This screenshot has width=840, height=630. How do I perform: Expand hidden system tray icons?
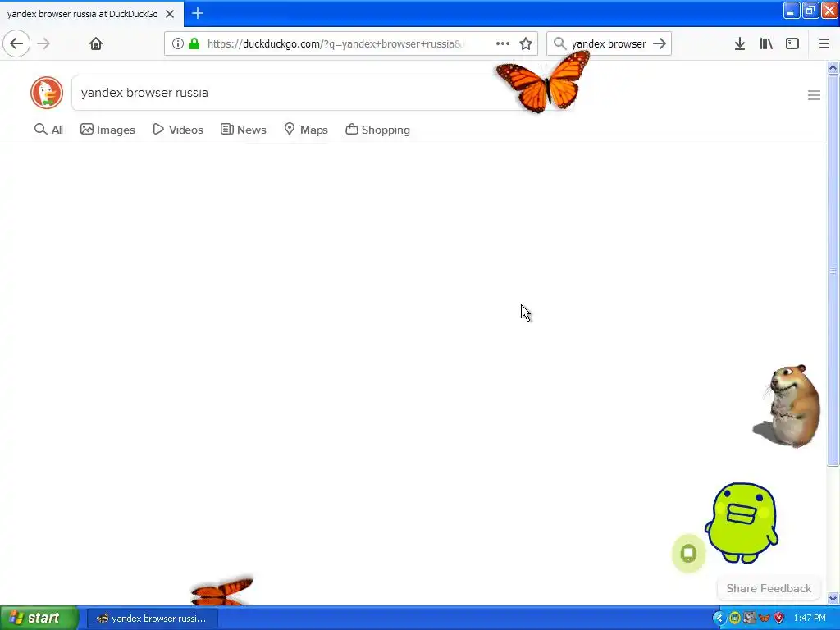[719, 619]
